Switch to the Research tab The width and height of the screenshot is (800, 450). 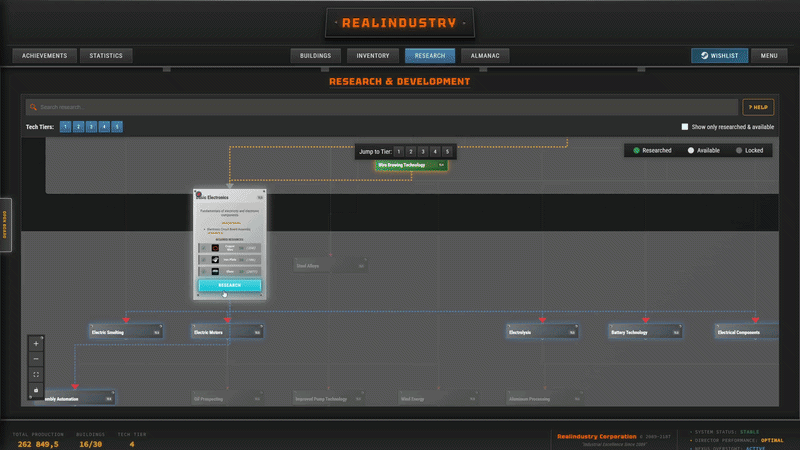pos(430,56)
